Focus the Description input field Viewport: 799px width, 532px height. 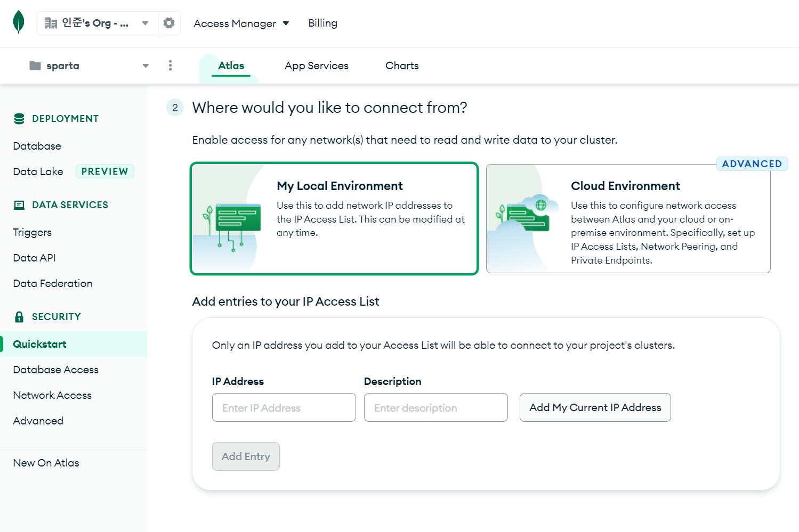pyautogui.click(x=436, y=407)
